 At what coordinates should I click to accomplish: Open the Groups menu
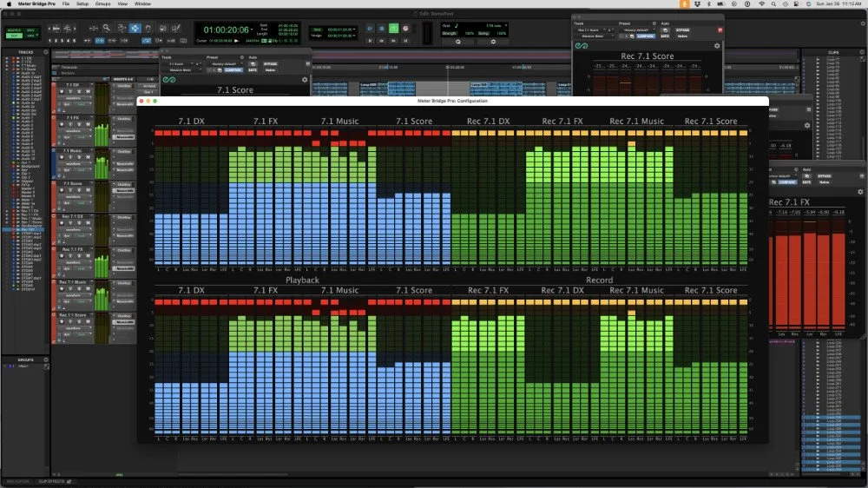coord(102,3)
